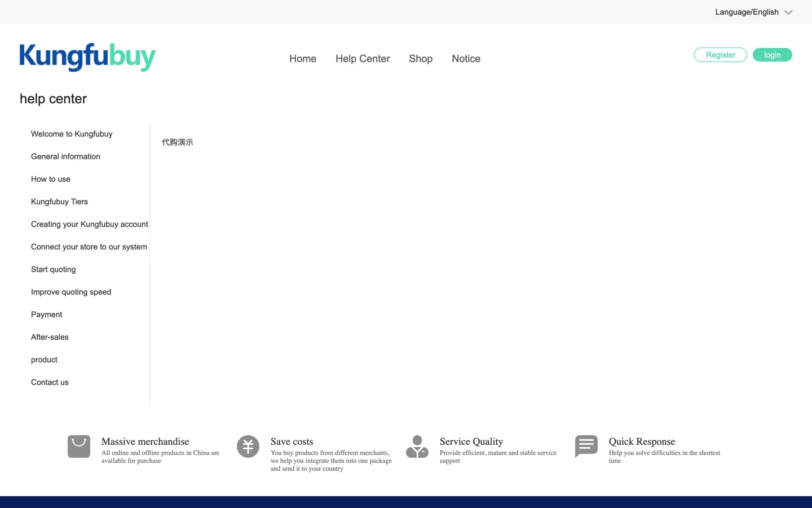The height and width of the screenshot is (508, 812).
Task: Select Contact us in the sidebar
Action: [50, 382]
